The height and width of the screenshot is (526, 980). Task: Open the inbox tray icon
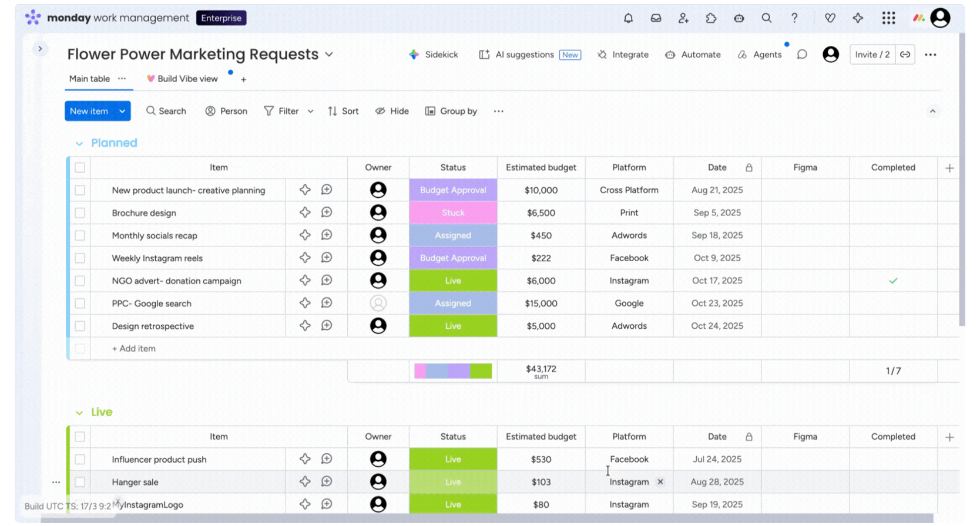(656, 18)
